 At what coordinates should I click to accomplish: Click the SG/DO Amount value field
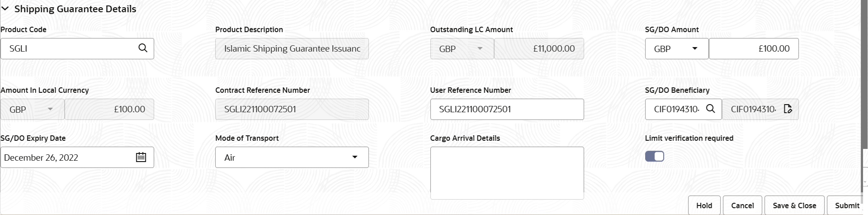[x=753, y=49]
